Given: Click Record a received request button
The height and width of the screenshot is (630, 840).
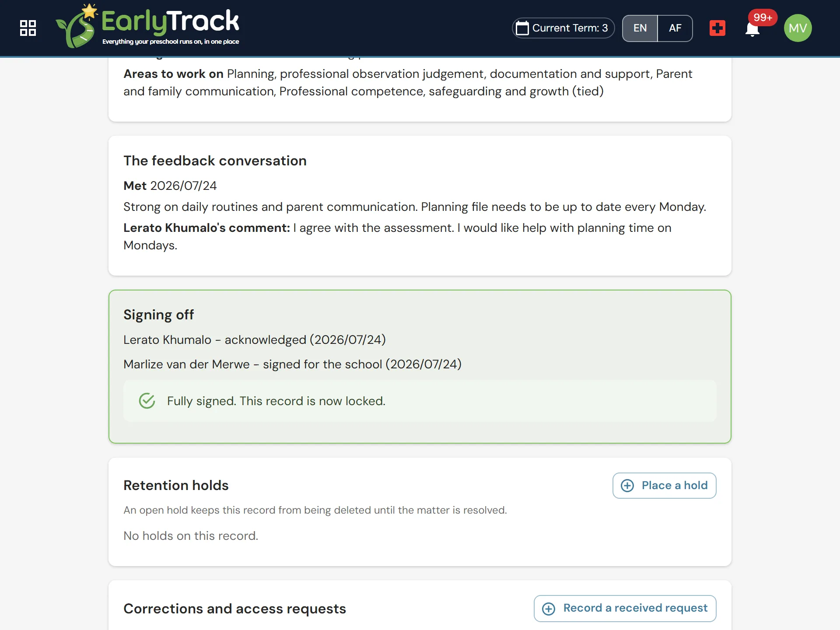Looking at the screenshot, I should pos(625,609).
